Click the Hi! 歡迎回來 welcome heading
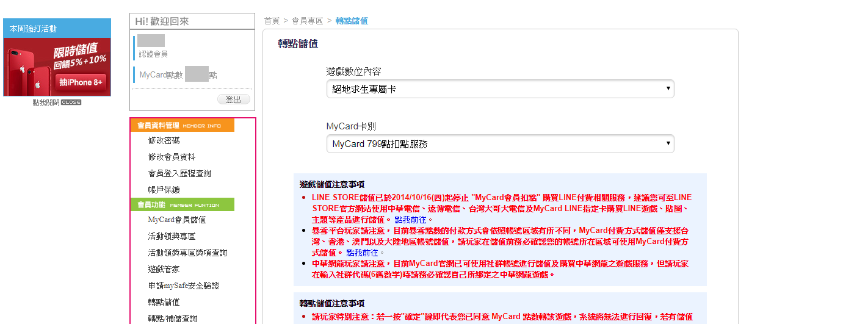 tap(162, 21)
